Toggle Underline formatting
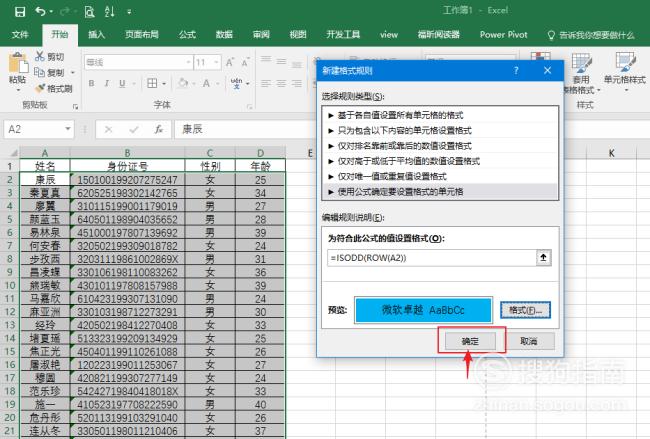The image size is (650, 439). tap(122, 83)
